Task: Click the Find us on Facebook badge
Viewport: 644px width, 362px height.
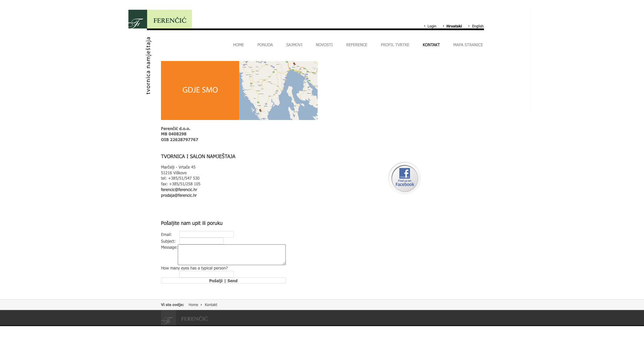Action: click(x=405, y=178)
